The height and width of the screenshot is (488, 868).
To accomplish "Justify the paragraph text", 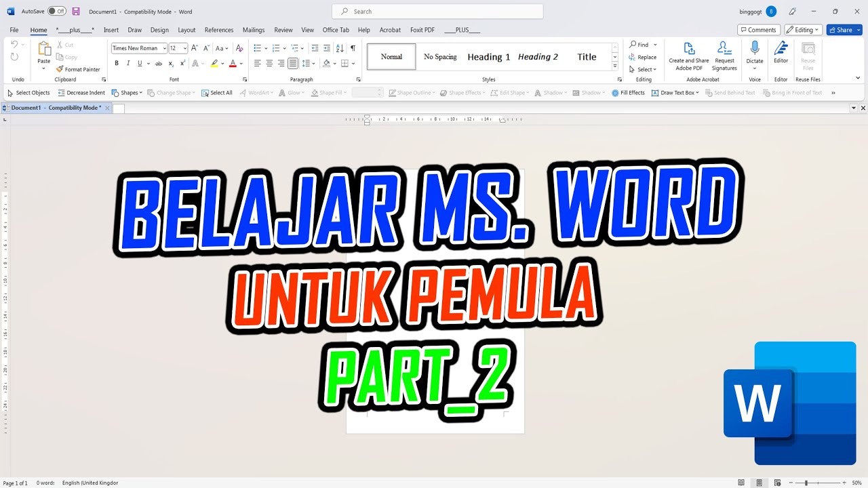I will click(x=292, y=63).
